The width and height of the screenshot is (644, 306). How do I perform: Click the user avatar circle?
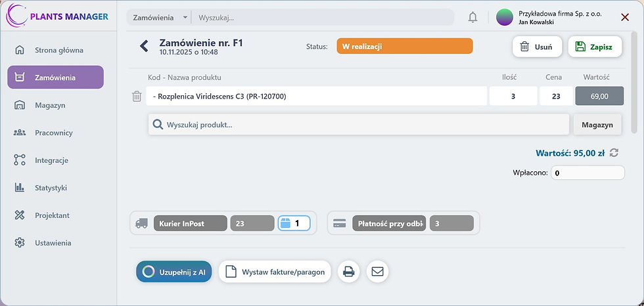(505, 17)
